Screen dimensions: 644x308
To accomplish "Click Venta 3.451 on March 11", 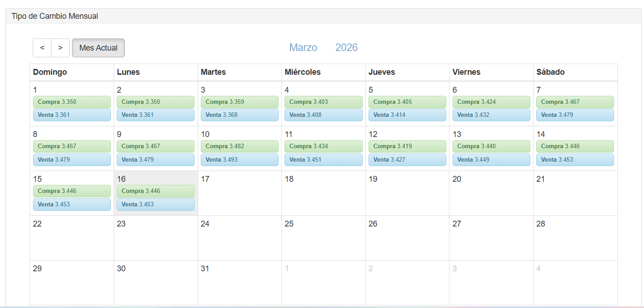I will tap(323, 160).
